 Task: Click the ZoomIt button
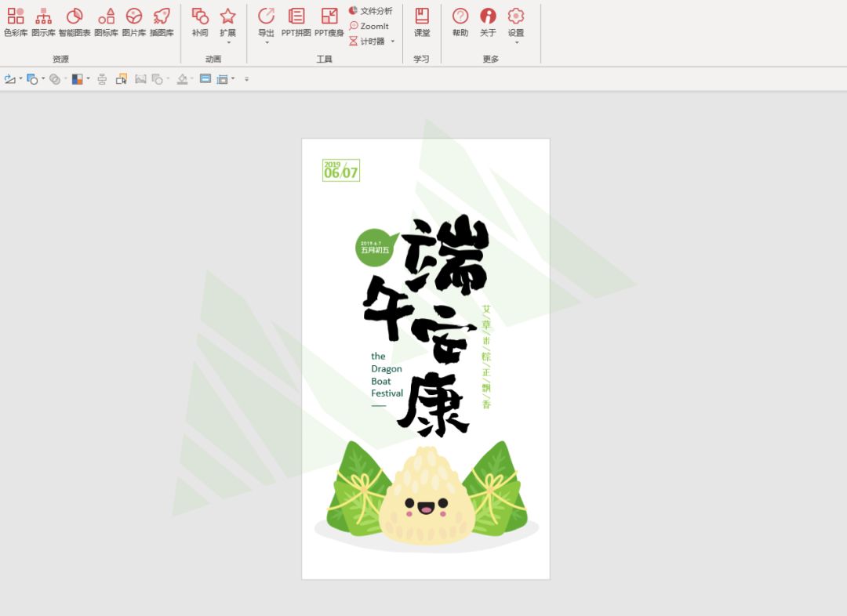point(369,26)
